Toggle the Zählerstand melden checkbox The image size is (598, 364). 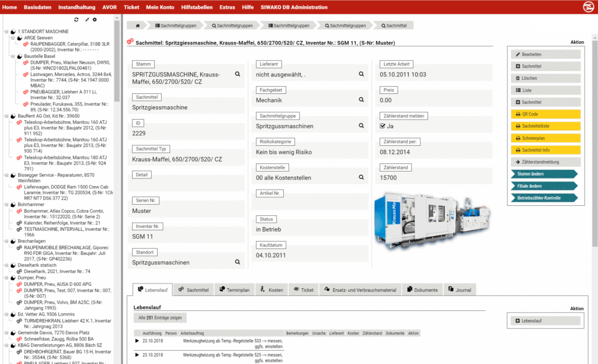383,126
